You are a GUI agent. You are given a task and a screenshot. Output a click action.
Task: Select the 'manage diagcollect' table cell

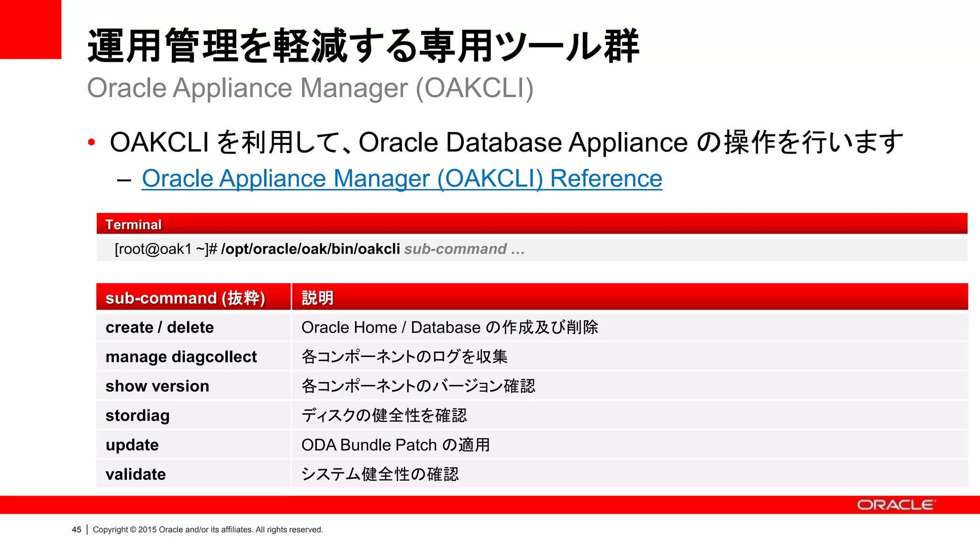tap(193, 357)
